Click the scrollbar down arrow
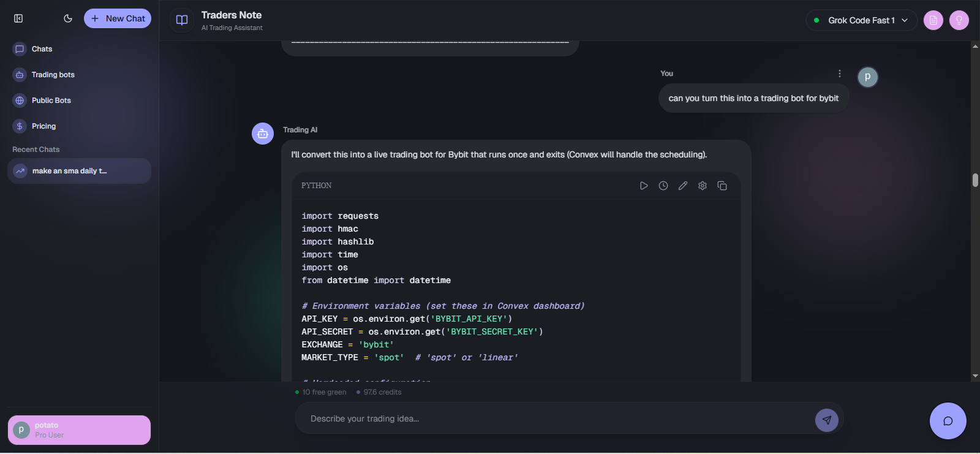Viewport: 980px width, 454px height. pos(975,376)
